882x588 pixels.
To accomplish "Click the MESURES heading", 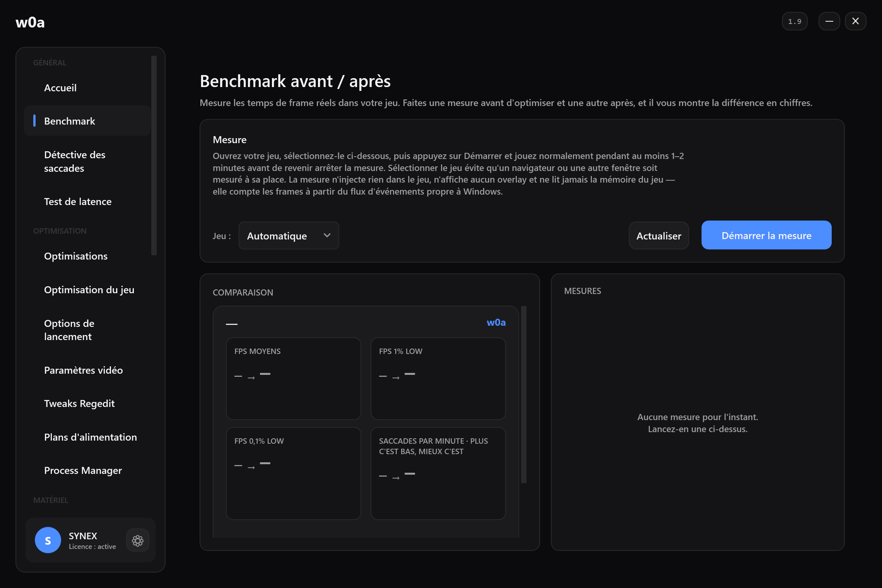I will (x=583, y=291).
